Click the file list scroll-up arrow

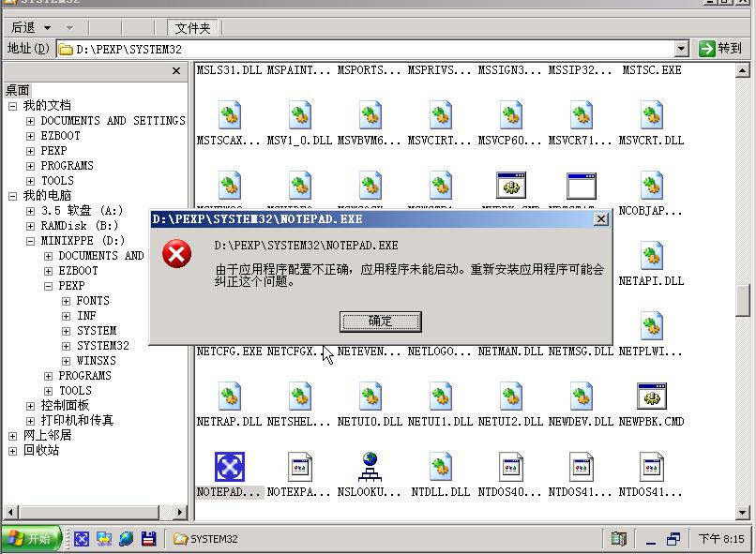(743, 71)
